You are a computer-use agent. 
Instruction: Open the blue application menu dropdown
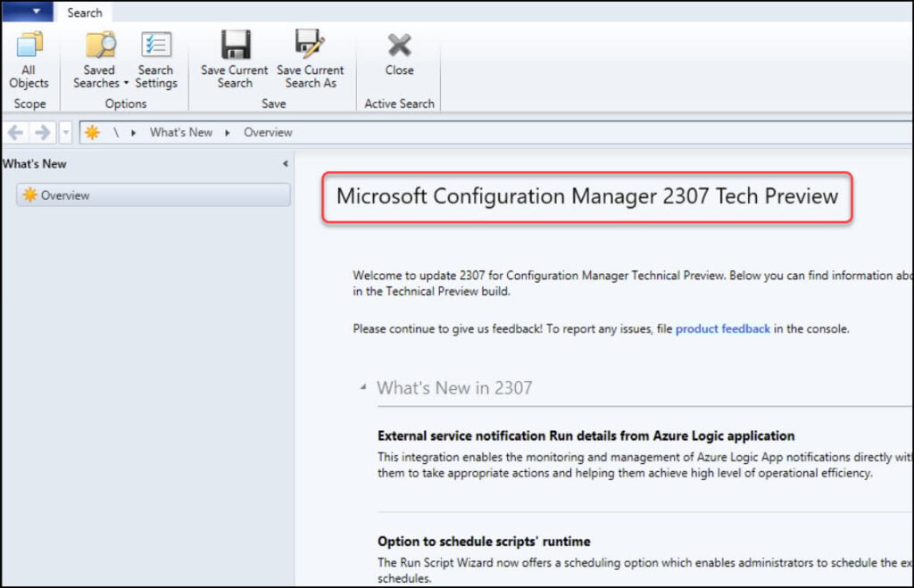point(27,11)
